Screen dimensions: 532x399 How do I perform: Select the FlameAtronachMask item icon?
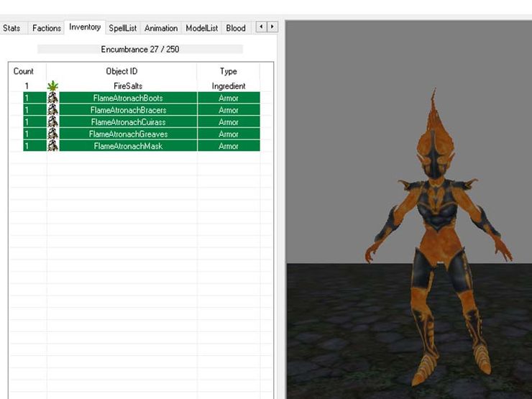52,146
